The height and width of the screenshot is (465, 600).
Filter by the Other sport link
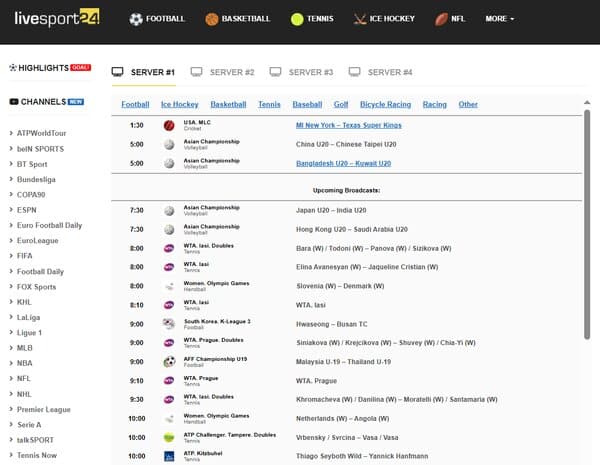468,104
